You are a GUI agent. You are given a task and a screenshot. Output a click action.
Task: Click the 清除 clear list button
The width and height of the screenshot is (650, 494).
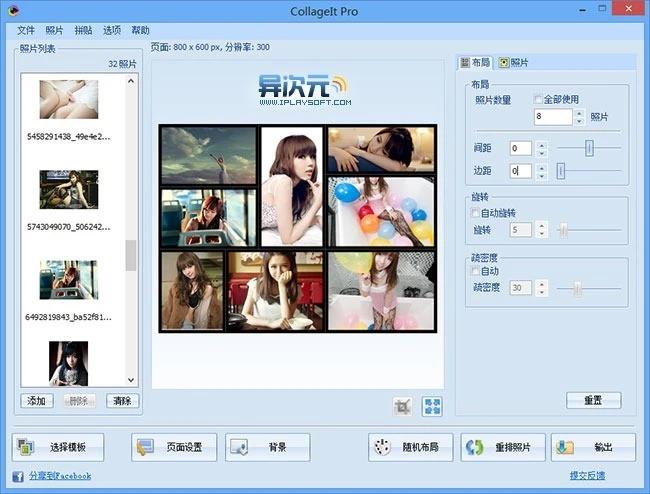tap(122, 401)
